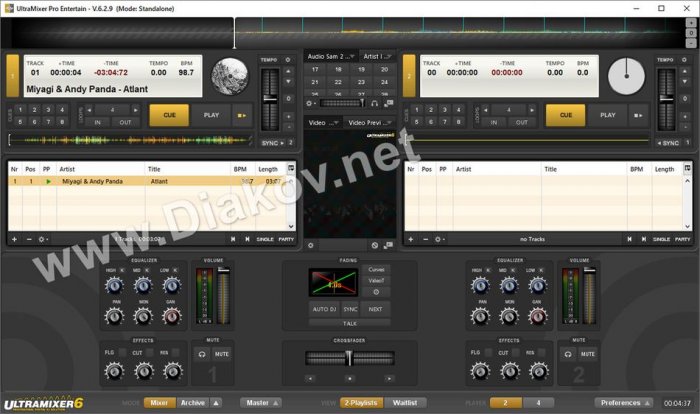Click gear icon in the Fading panel

376,292
